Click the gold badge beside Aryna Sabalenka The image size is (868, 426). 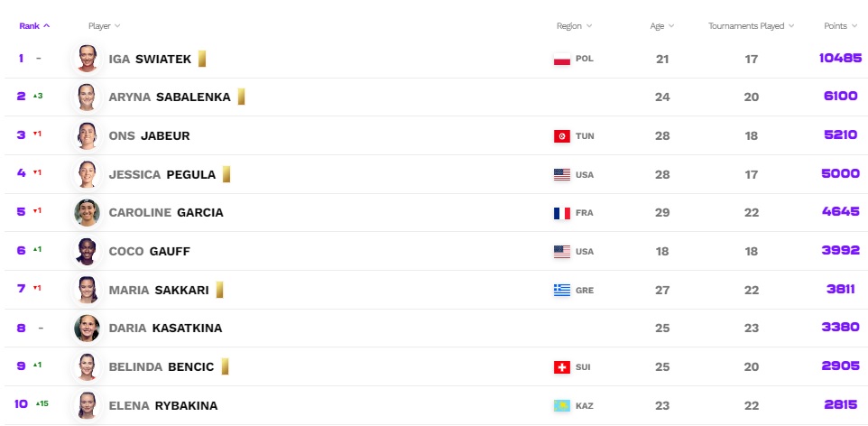click(x=242, y=97)
